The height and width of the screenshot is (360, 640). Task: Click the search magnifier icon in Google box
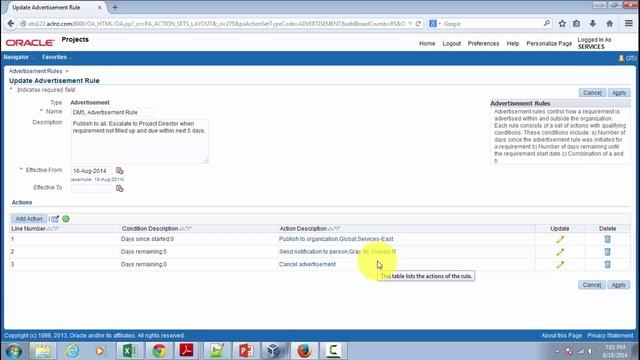547,23
